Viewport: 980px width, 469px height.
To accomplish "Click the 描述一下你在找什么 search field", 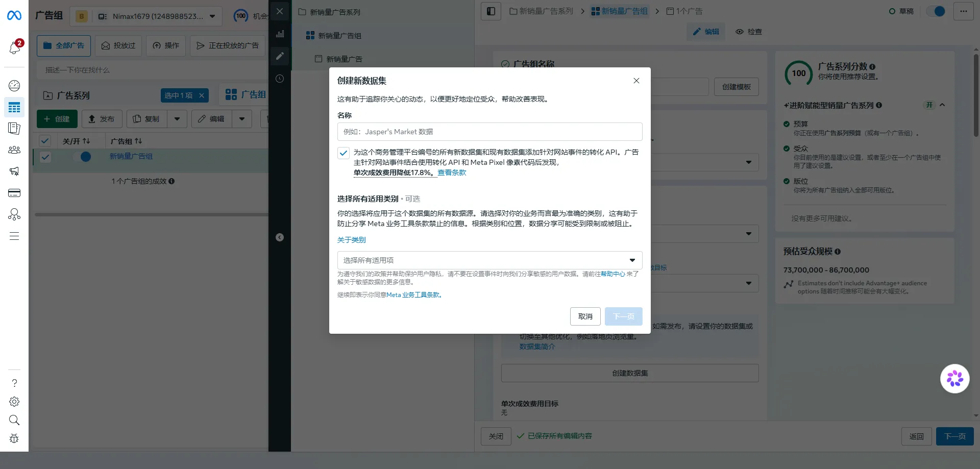I will pyautogui.click(x=152, y=70).
